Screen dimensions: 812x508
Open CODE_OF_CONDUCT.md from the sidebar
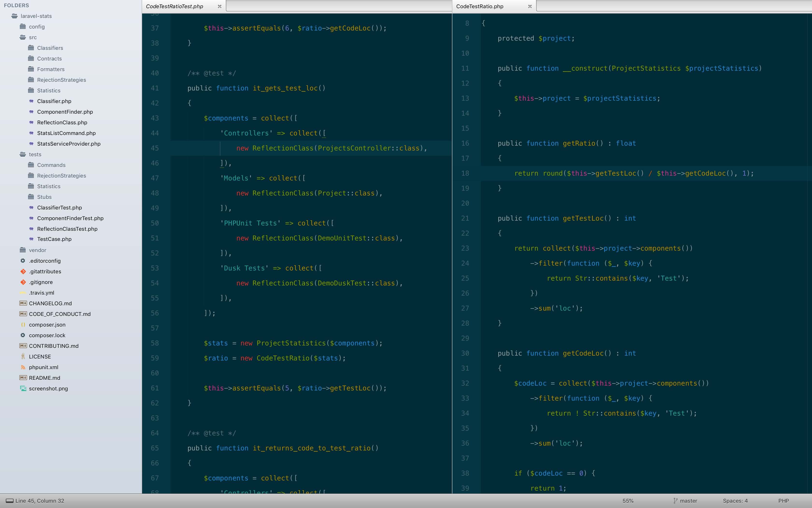coord(60,314)
